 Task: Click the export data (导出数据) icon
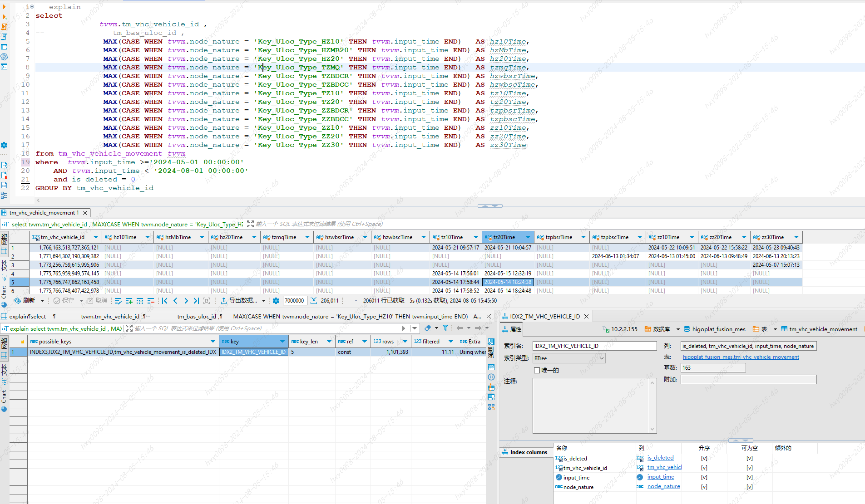click(224, 301)
